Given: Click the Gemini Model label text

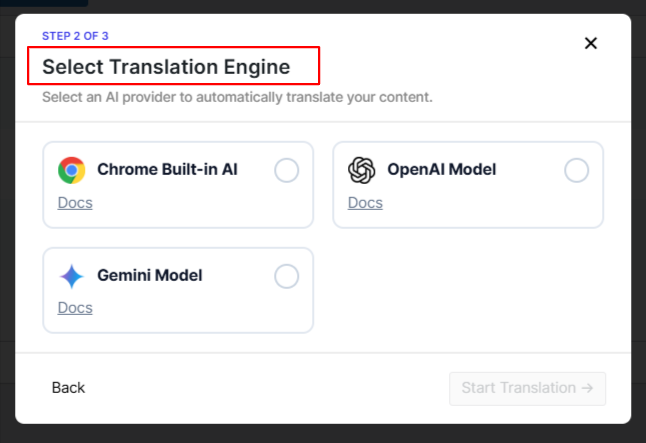Looking at the screenshot, I should pyautogui.click(x=149, y=276).
